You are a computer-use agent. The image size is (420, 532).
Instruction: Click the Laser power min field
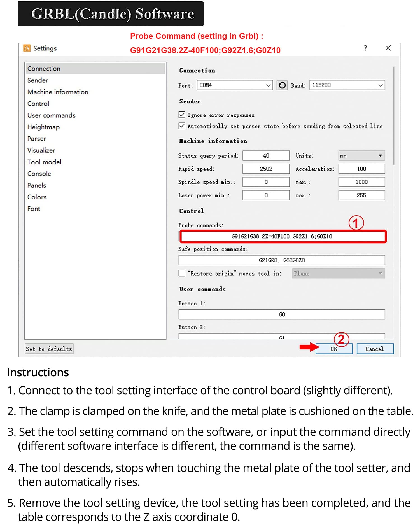click(x=266, y=195)
